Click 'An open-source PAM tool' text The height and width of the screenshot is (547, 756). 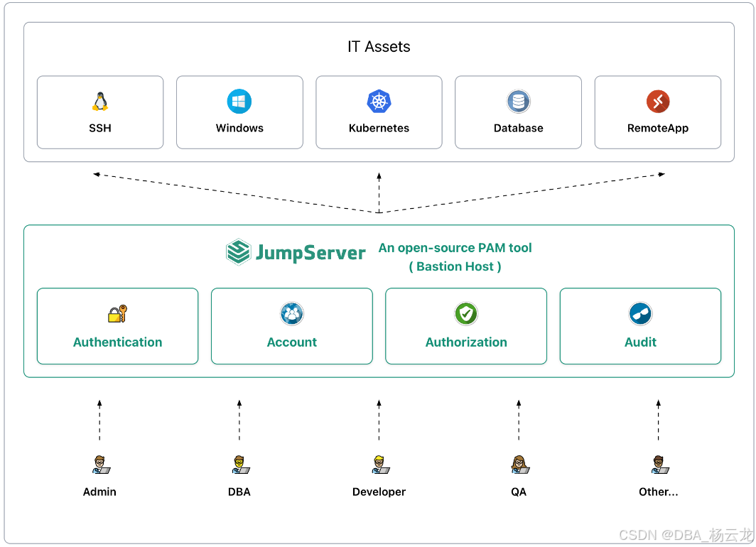click(x=455, y=248)
